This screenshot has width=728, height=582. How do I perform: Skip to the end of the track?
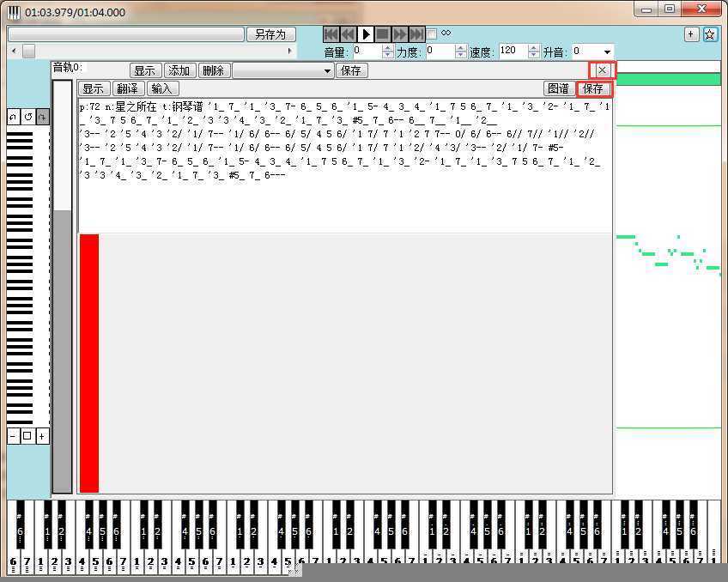(x=416, y=33)
